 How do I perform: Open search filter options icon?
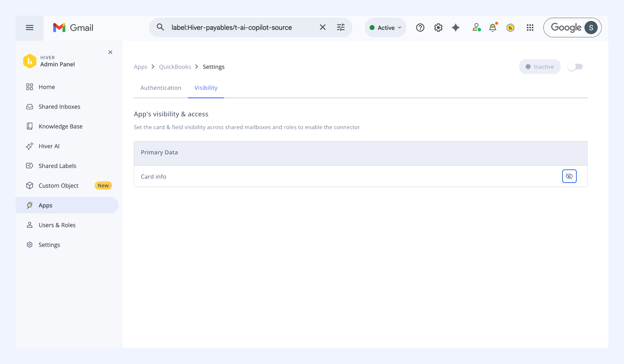pyautogui.click(x=341, y=27)
